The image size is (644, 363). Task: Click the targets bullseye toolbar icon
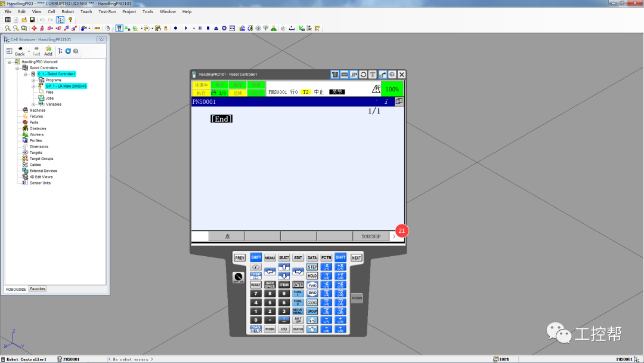pyautogui.click(x=258, y=29)
